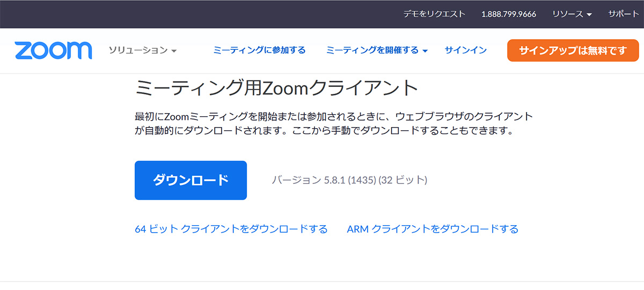Click the blue ダウンロード button

tap(191, 180)
